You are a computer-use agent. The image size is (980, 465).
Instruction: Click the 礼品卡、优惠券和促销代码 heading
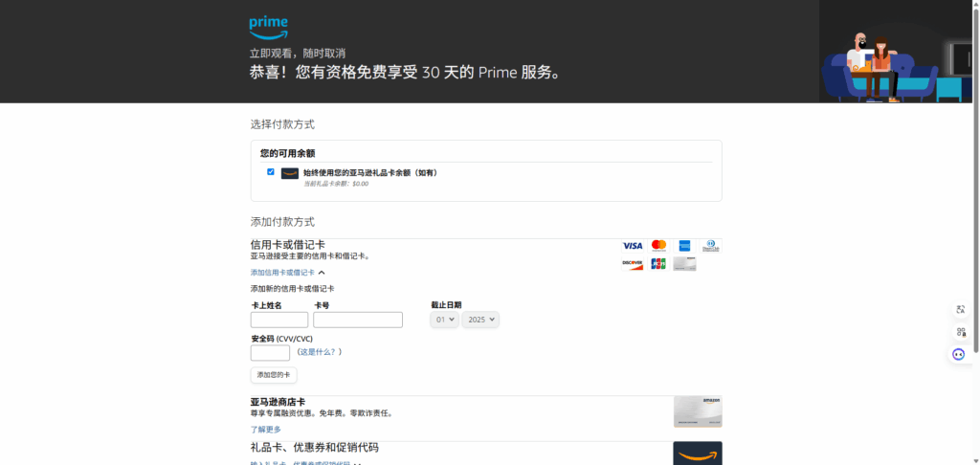pos(314,448)
